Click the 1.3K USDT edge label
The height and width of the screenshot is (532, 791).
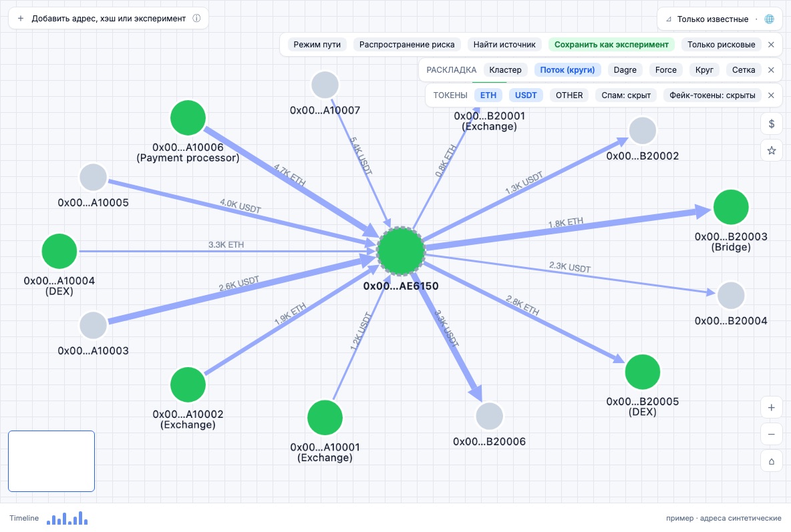(x=524, y=182)
